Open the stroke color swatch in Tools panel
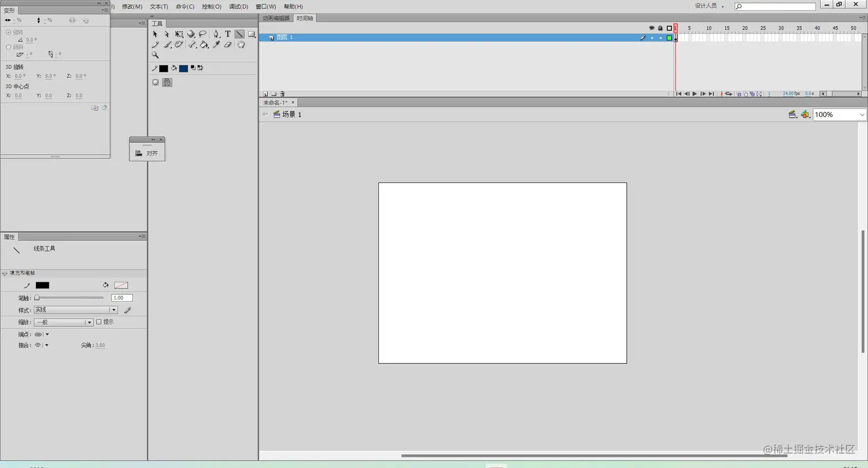Screen dimensions: 868x468 [x=164, y=68]
